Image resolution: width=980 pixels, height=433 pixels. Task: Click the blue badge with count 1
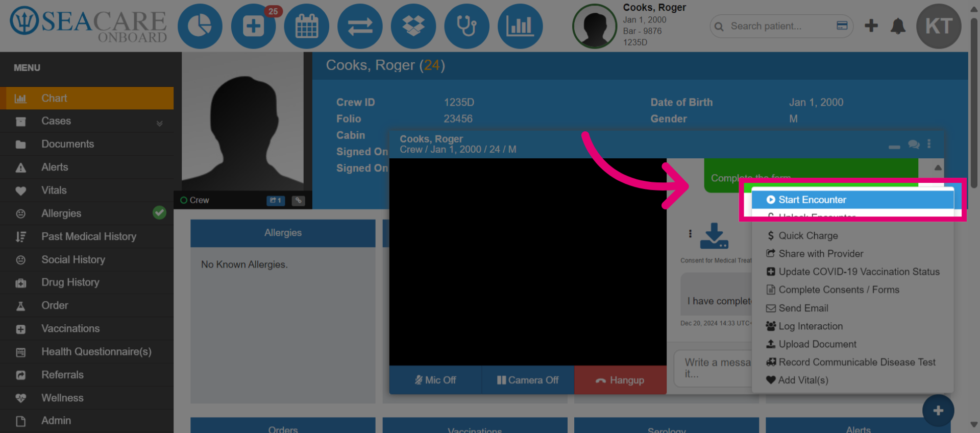(276, 201)
